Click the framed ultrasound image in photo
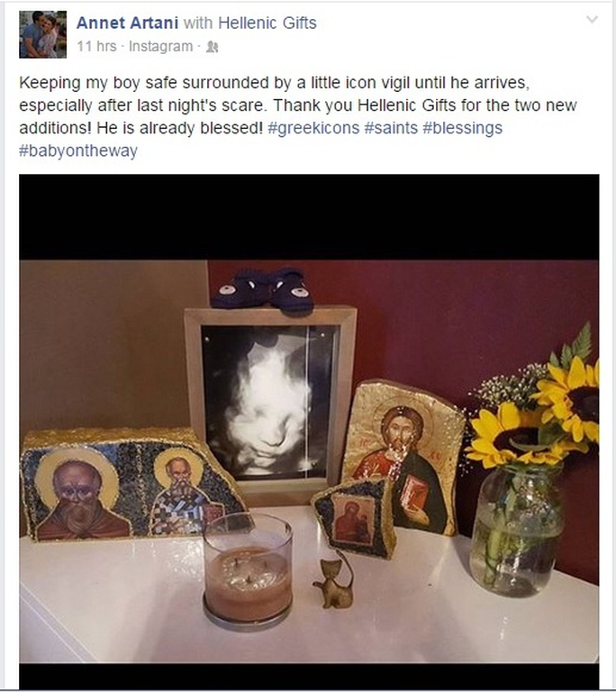 (270, 403)
